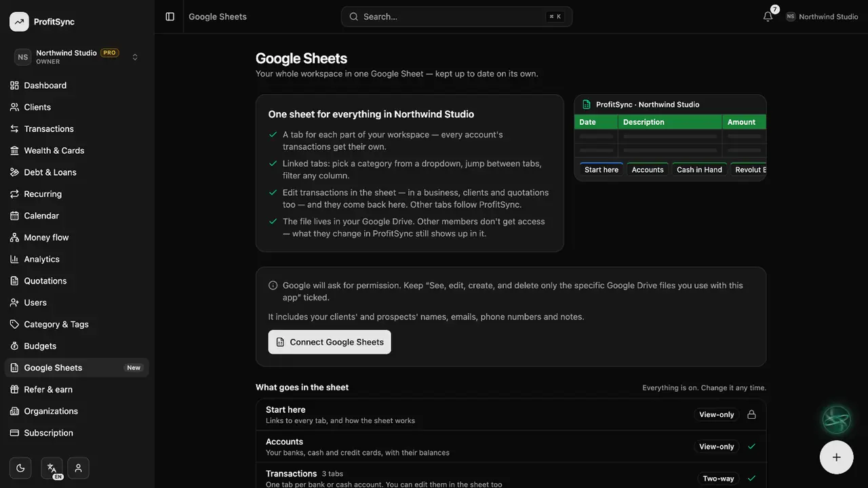Click the Transactions Two-way badge

point(718,479)
